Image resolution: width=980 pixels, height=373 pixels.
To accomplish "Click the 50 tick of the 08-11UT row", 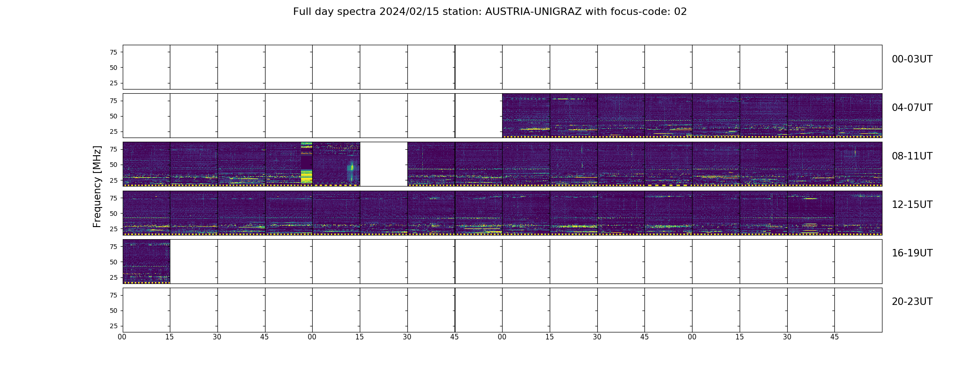I will [113, 165].
